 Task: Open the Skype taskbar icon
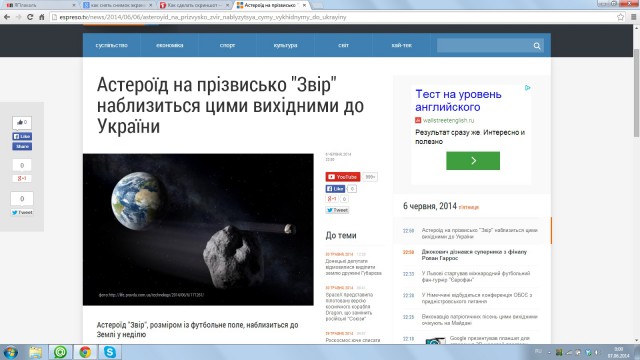tap(110, 352)
